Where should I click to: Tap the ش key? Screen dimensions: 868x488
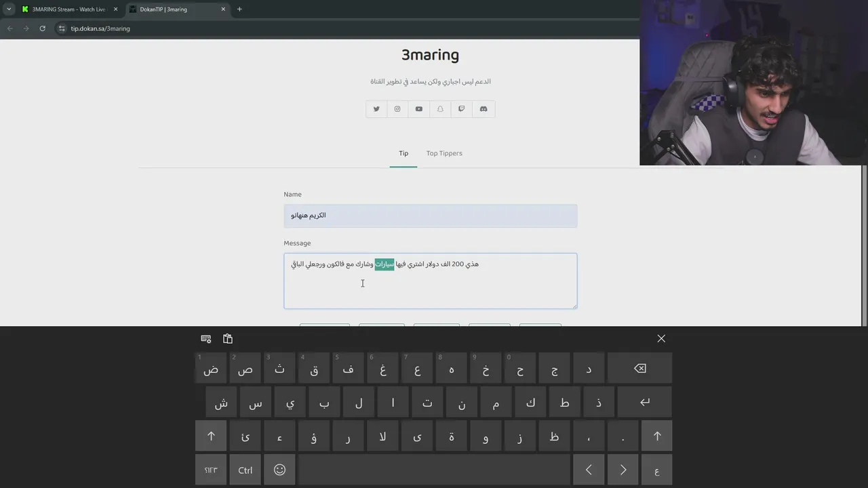221,402
